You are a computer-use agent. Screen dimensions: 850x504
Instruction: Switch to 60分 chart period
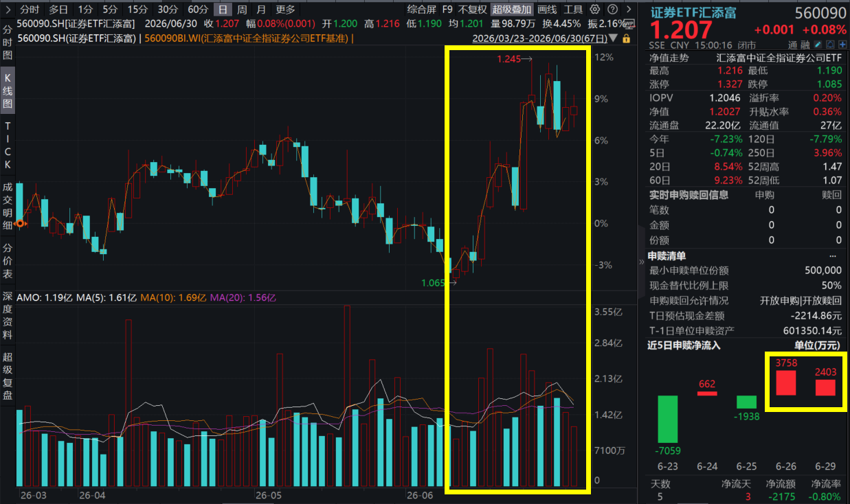pyautogui.click(x=198, y=10)
